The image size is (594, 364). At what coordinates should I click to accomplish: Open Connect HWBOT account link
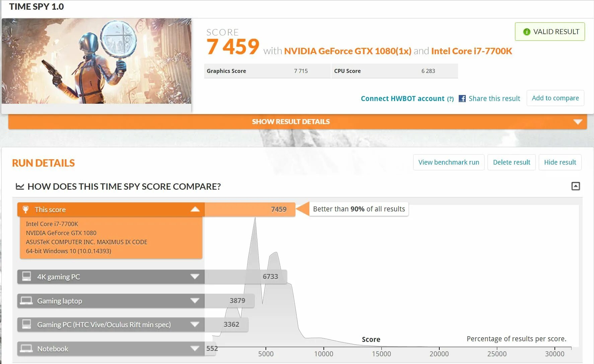(402, 99)
